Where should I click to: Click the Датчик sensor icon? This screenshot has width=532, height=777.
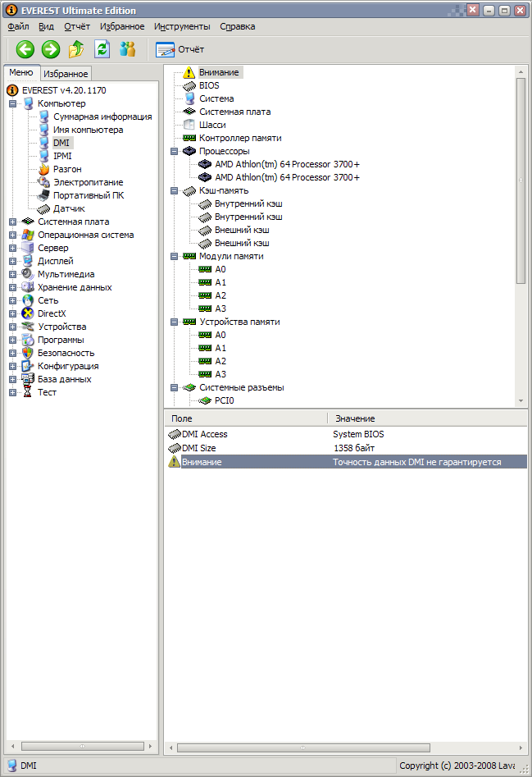coord(44,208)
